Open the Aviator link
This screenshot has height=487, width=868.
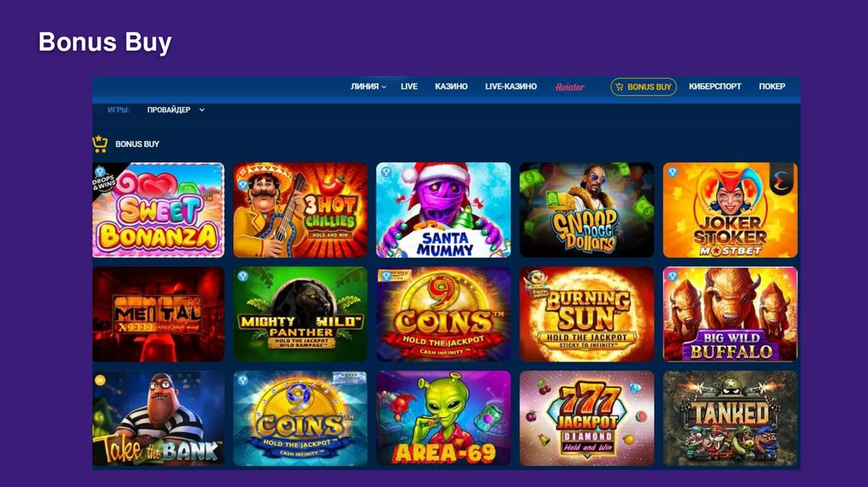click(570, 87)
